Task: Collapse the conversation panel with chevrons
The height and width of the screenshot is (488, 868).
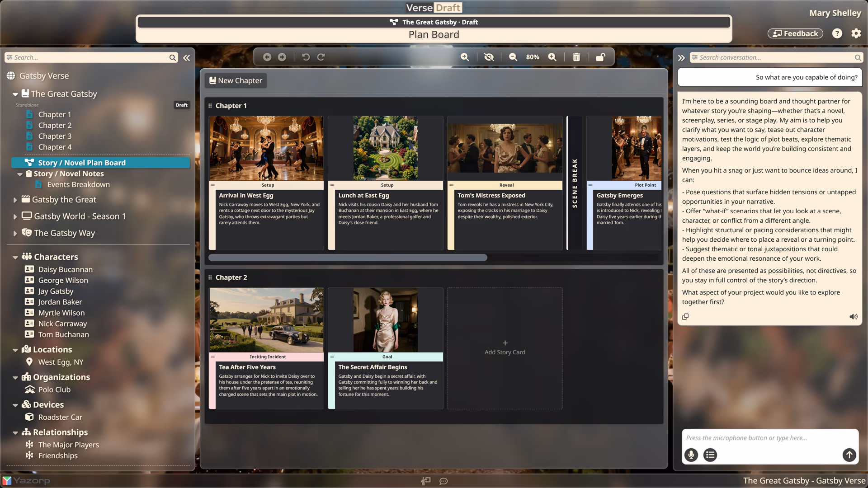Action: point(681,58)
